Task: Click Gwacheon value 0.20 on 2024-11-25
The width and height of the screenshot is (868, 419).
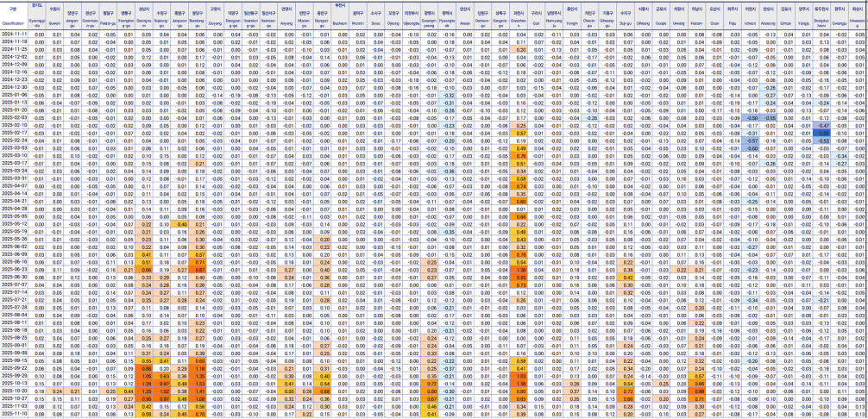Action: click(x=520, y=49)
